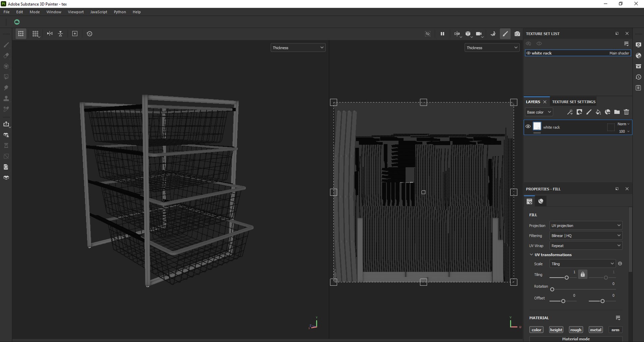Viewport: 644px width, 342px height.
Task: Toggle the color material channel
Action: pos(536,330)
